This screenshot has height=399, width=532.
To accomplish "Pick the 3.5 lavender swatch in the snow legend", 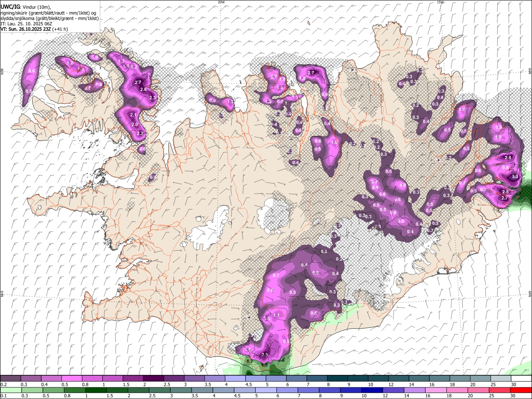I will (214, 379).
